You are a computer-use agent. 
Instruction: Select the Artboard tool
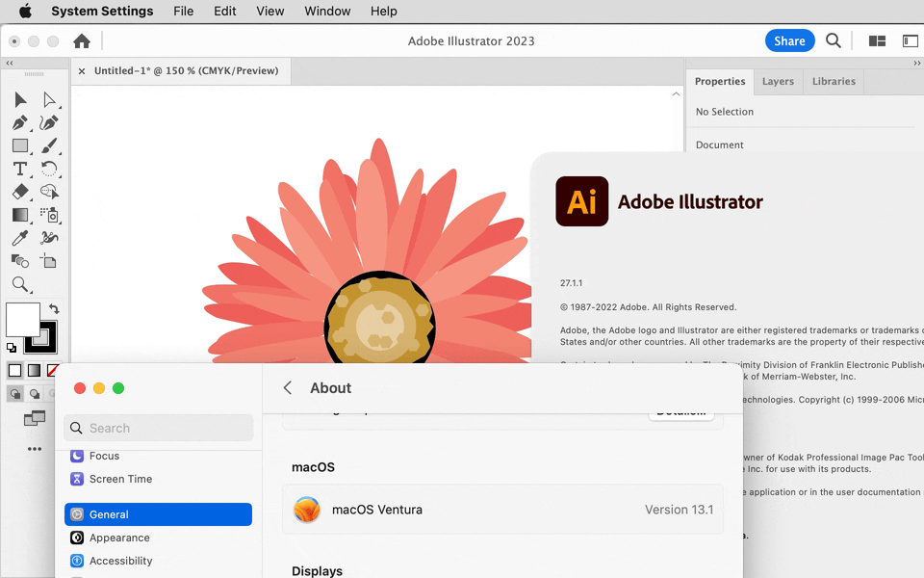tap(49, 261)
